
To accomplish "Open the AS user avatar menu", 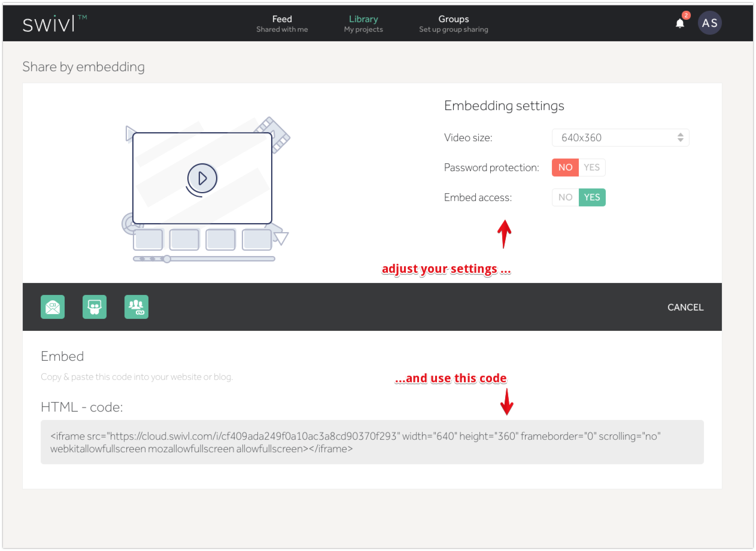I will tap(710, 23).
